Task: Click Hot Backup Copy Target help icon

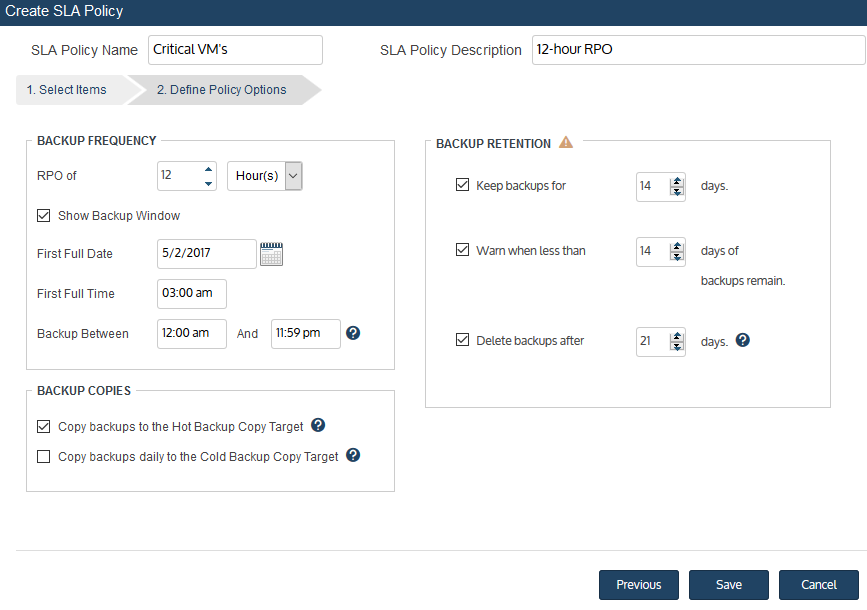Action: tap(318, 425)
